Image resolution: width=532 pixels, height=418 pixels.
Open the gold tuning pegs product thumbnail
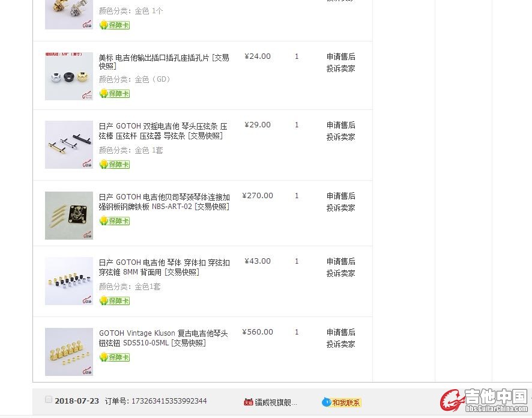[69, 352]
